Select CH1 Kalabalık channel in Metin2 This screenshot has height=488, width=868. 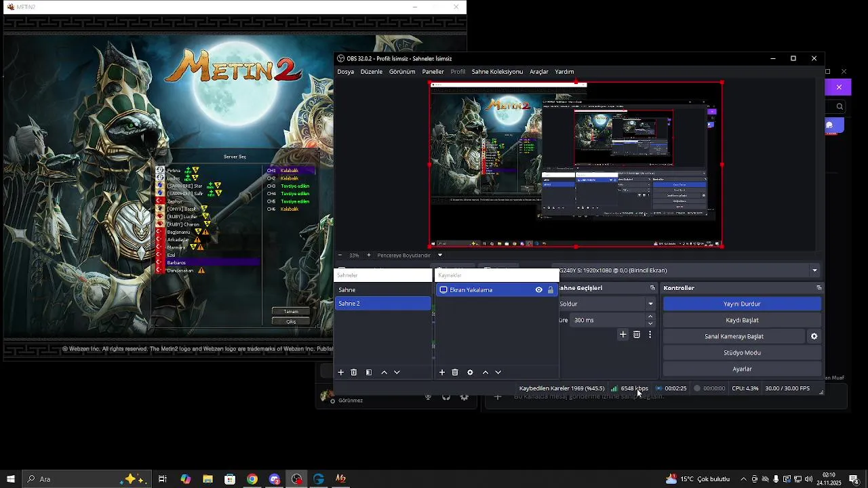[290, 170]
